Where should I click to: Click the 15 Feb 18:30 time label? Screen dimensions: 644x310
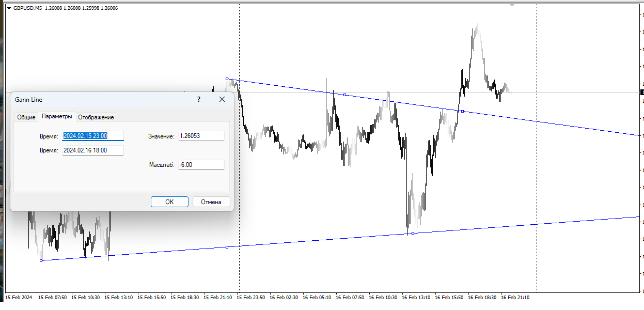click(x=184, y=298)
